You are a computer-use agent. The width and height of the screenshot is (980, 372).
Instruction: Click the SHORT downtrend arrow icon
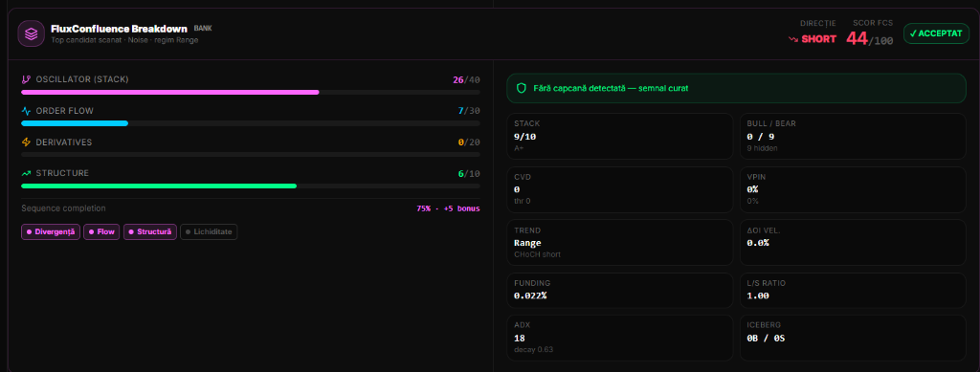click(x=793, y=38)
